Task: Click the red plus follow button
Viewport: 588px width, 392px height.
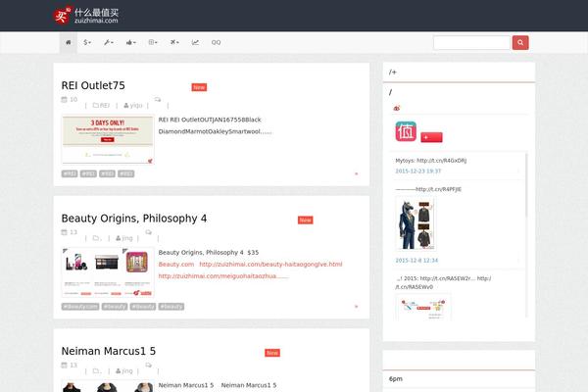Action: point(431,137)
